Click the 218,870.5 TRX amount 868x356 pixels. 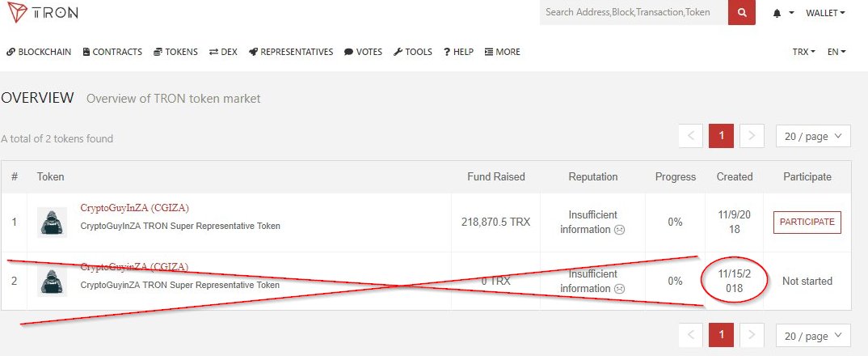click(496, 222)
